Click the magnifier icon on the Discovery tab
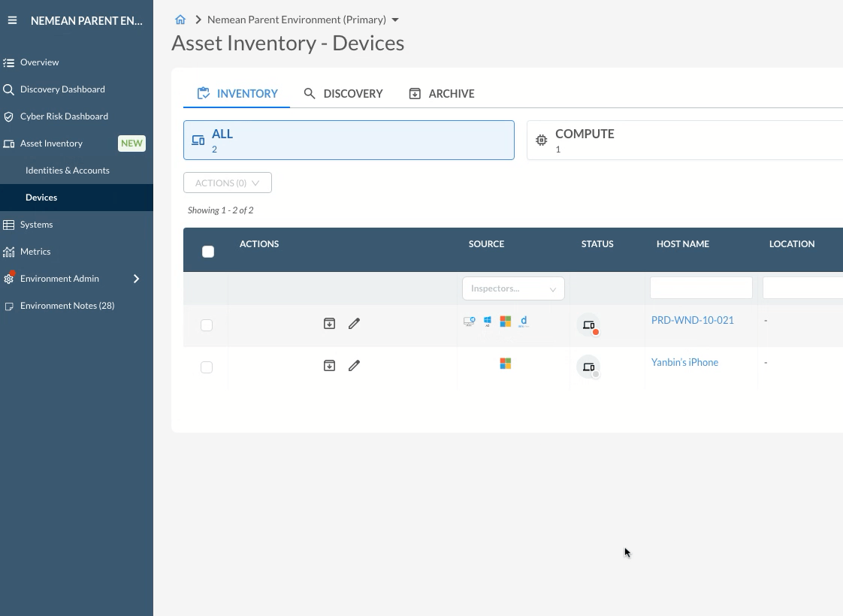The width and height of the screenshot is (843, 616). click(309, 94)
